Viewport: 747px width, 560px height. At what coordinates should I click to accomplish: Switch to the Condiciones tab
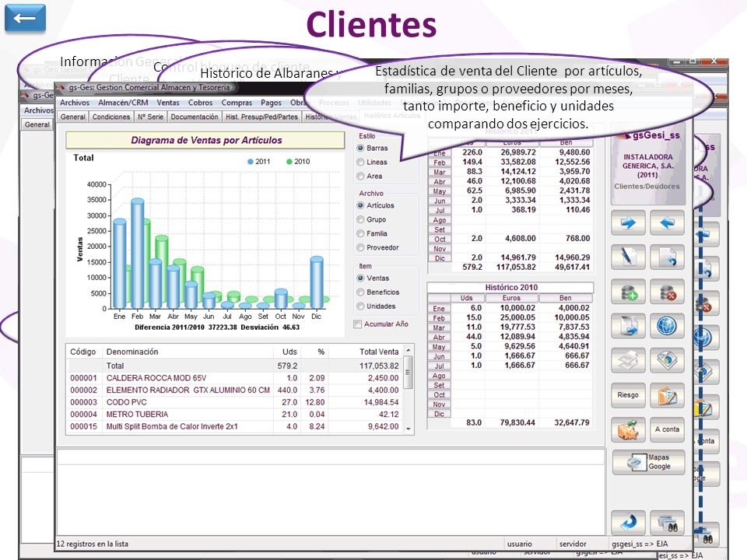(111, 117)
